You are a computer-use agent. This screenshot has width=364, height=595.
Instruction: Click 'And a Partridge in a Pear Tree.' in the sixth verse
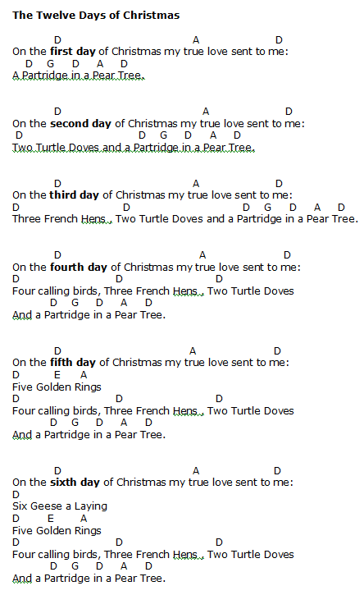click(89, 579)
